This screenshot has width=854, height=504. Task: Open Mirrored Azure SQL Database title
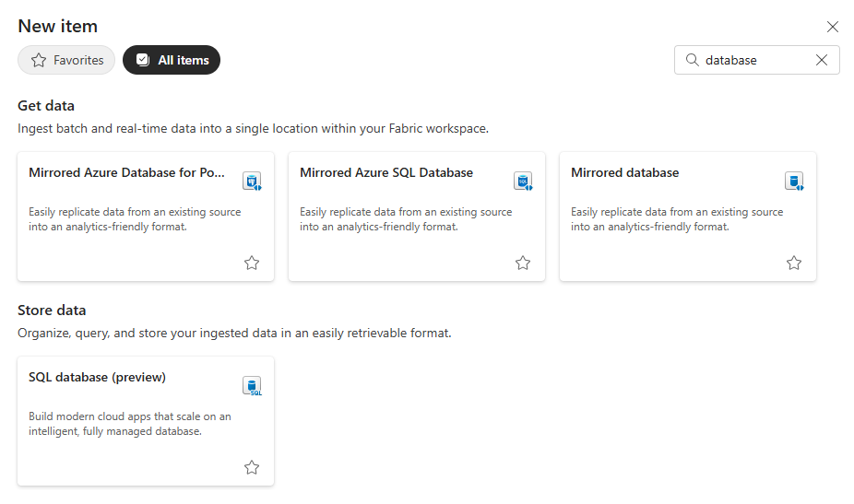[386, 172]
